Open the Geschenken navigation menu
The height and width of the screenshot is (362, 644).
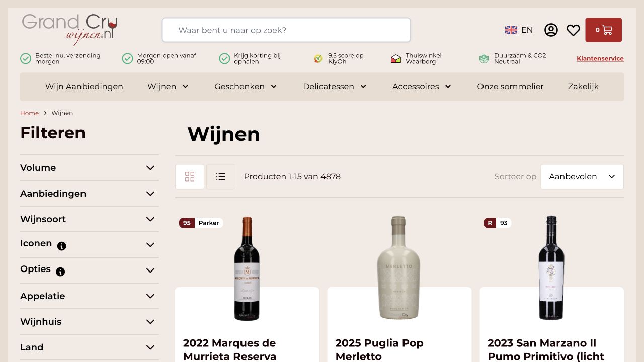pos(246,87)
